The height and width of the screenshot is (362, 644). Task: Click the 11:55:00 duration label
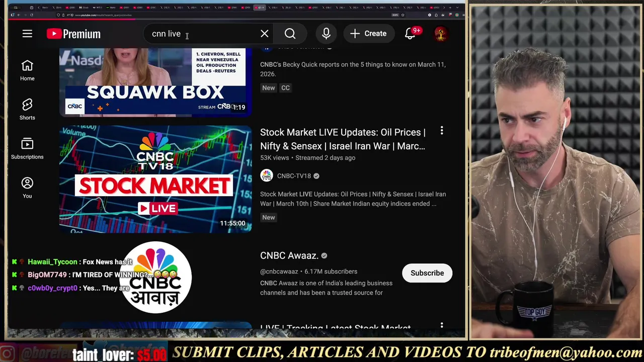[x=232, y=223]
